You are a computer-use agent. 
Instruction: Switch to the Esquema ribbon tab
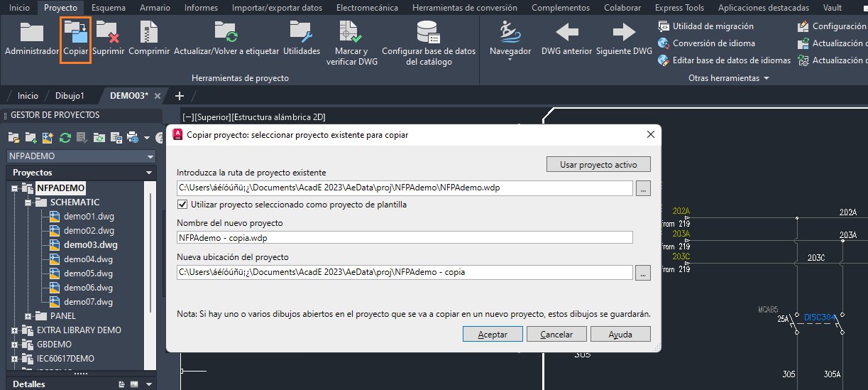[x=109, y=8]
